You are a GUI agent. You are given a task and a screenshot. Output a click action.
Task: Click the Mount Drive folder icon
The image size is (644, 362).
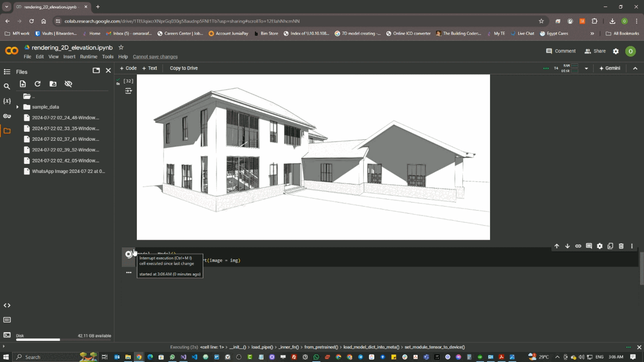point(53,84)
